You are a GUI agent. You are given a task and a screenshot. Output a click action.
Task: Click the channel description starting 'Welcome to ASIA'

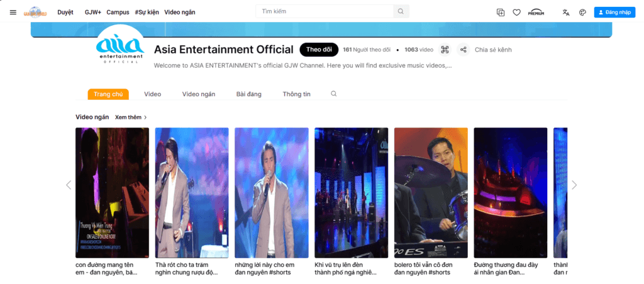(303, 65)
